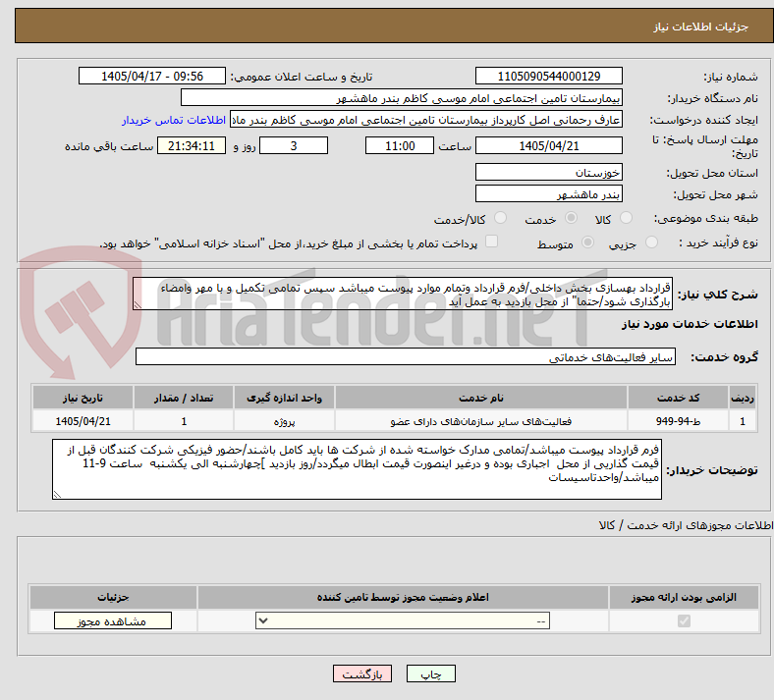This screenshot has width=774, height=700.
Task: Click the واحد اندازه گیری column header
Action: coord(284,398)
